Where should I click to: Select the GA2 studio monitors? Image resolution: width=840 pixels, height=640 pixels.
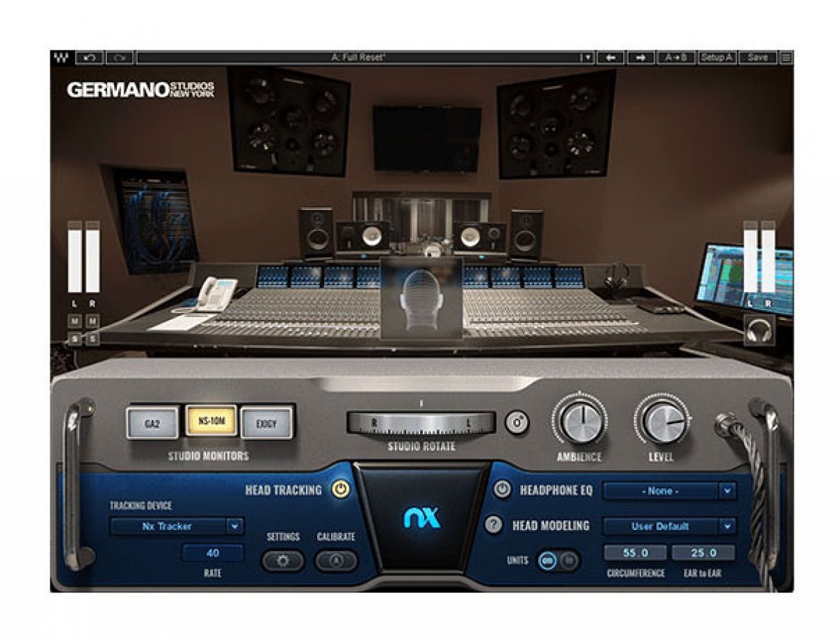pos(152,423)
